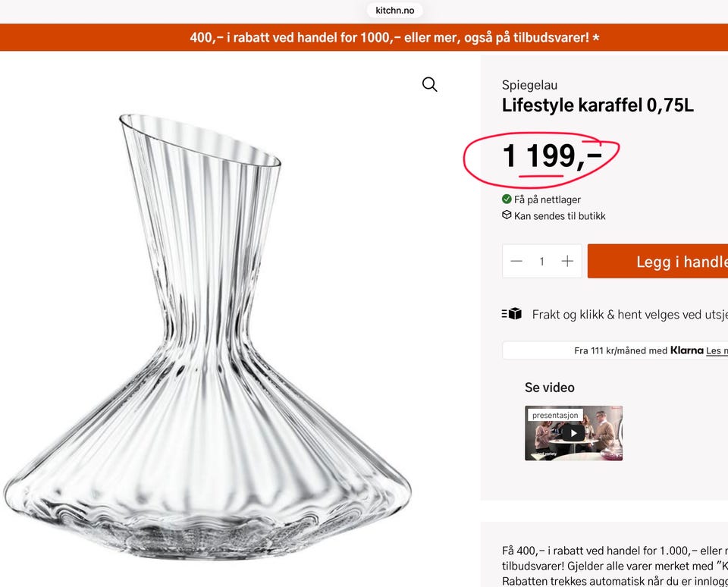This screenshot has height=587, width=728.
Task: Increase quantity with the plus button
Action: click(567, 261)
